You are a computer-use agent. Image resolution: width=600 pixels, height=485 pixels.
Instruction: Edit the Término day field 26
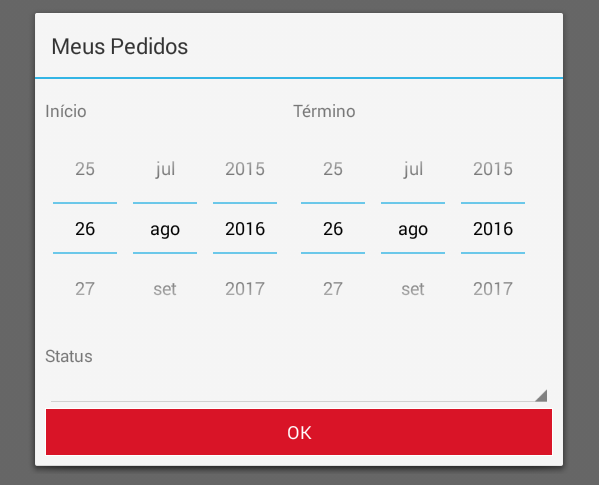[333, 229]
